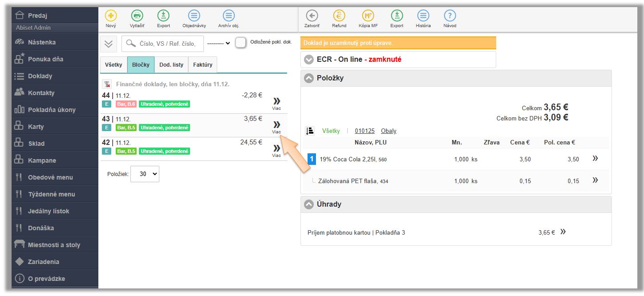The width and height of the screenshot is (644, 296).
Task: Toggle the Odložené pokl. dok. checkbox
Action: coord(241,43)
